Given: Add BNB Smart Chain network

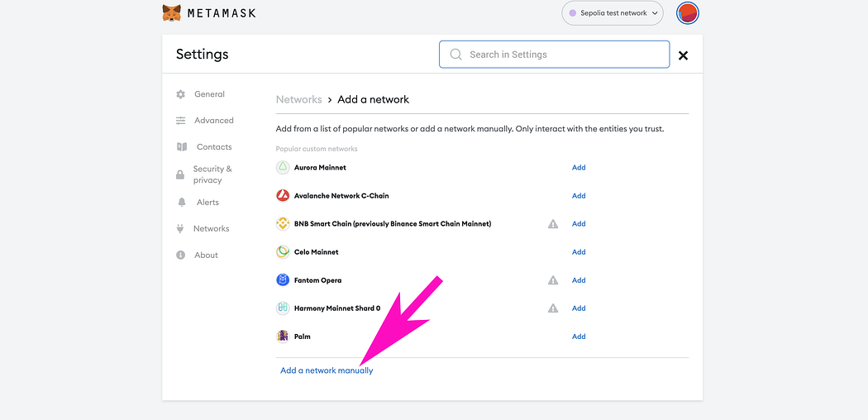Looking at the screenshot, I should click(x=579, y=223).
